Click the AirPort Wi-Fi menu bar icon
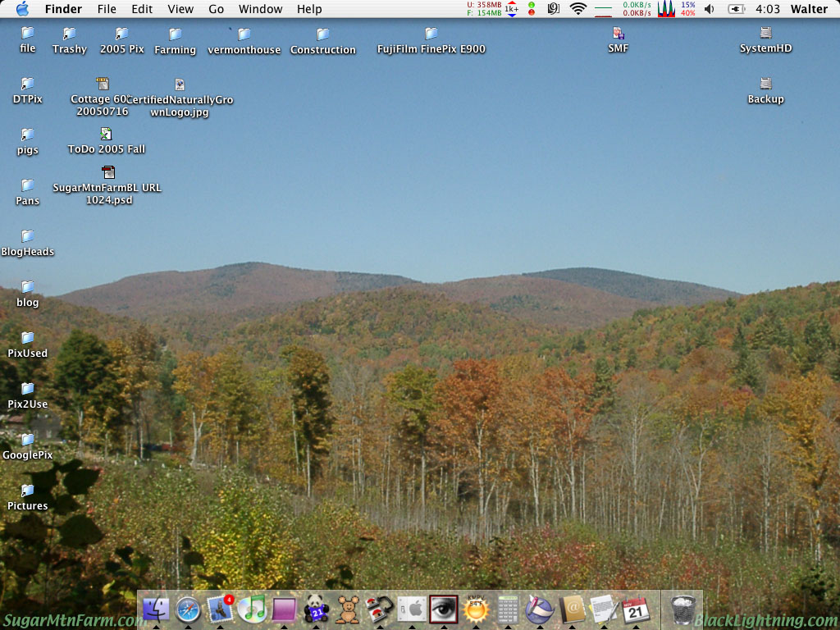The width and height of the screenshot is (840, 630). 579,9
